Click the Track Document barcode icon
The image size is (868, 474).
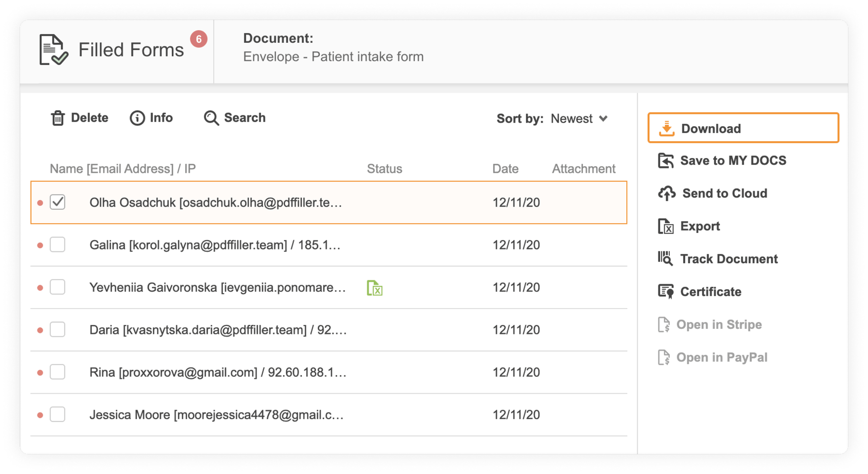click(x=665, y=259)
